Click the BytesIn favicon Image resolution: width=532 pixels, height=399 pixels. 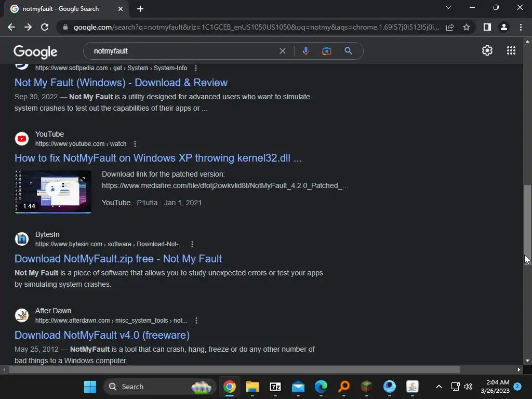pyautogui.click(x=22, y=239)
